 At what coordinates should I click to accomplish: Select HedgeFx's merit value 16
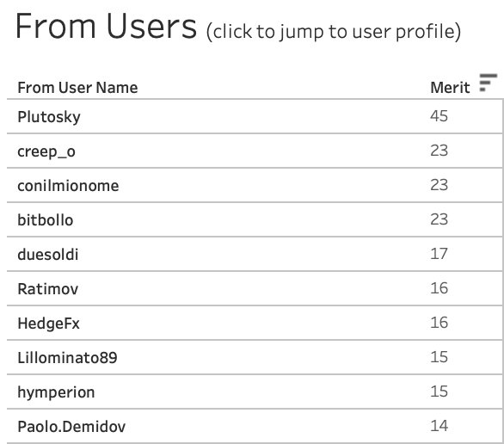[x=439, y=323]
